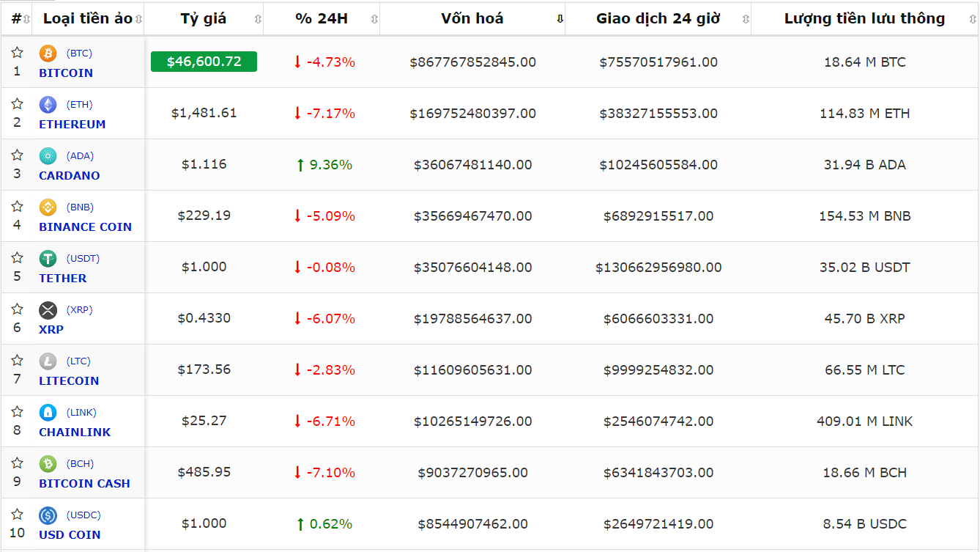Screen dimensions: 980x552
Task: Click the Ethereum price $1,481.61
Action: pos(204,113)
